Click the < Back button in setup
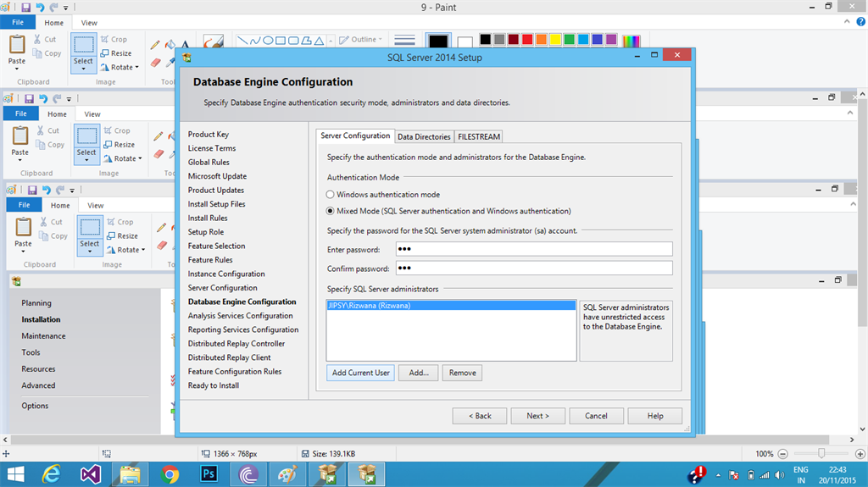868x487 pixels. [x=480, y=416]
